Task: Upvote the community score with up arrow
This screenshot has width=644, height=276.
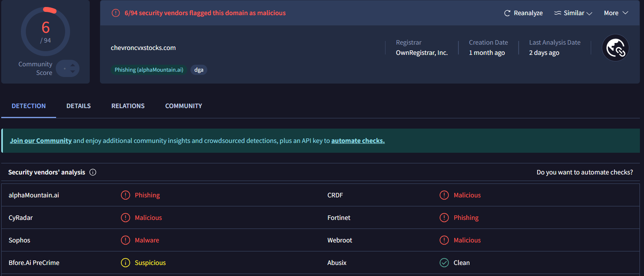Action: tap(73, 65)
